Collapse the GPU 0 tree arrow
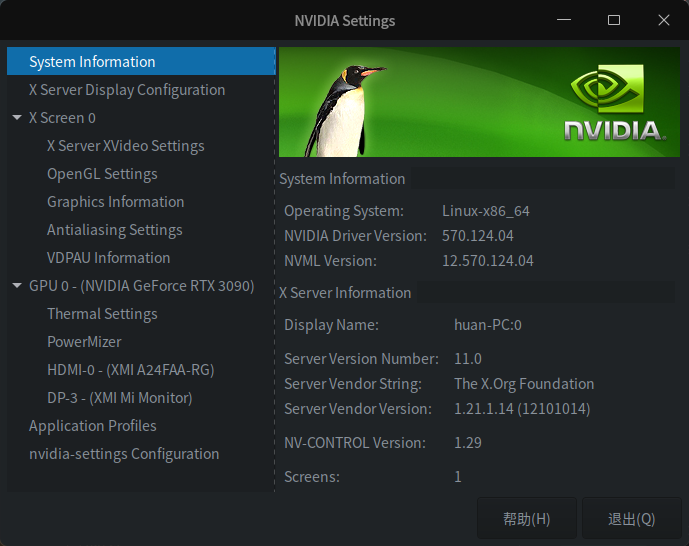Screen dimensions: 689x546 (17, 286)
